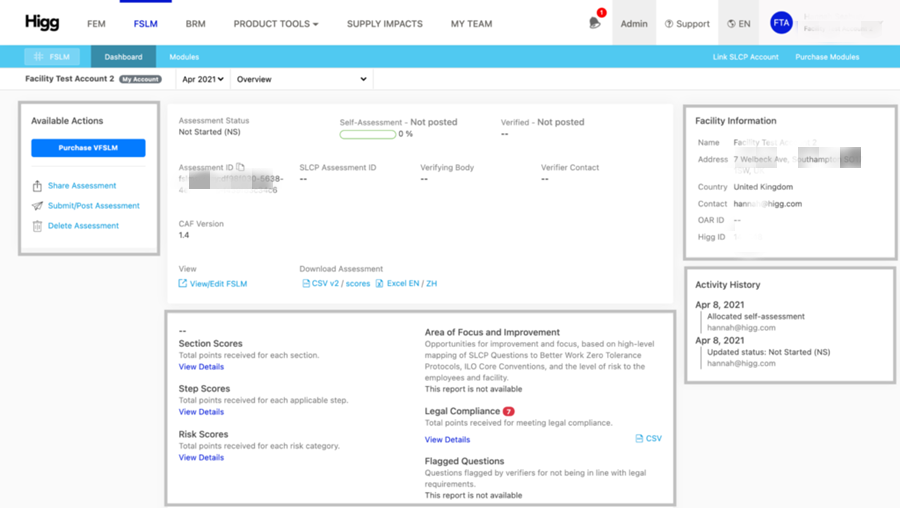This screenshot has height=508, width=900.
Task: Open the View/Edit FSLM link
Action: click(x=218, y=284)
